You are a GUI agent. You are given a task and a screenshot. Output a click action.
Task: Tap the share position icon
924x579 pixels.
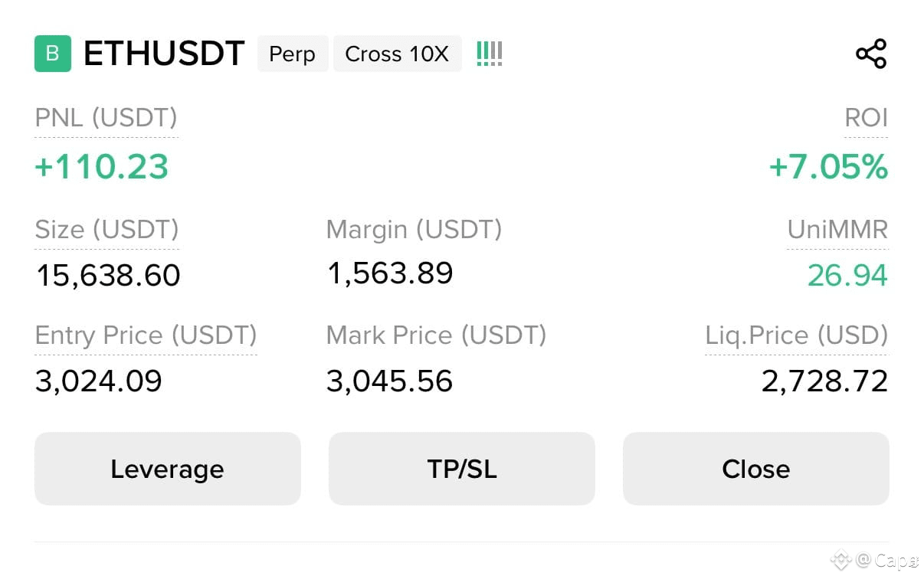(871, 54)
